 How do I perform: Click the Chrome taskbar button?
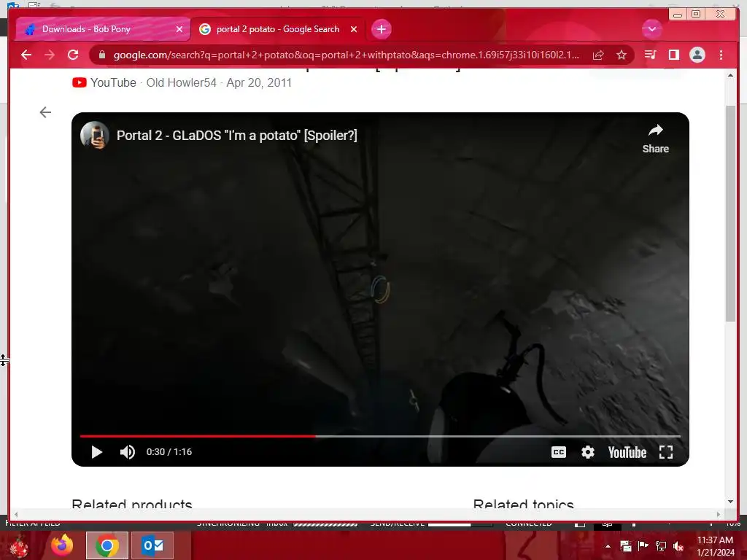[x=107, y=545]
